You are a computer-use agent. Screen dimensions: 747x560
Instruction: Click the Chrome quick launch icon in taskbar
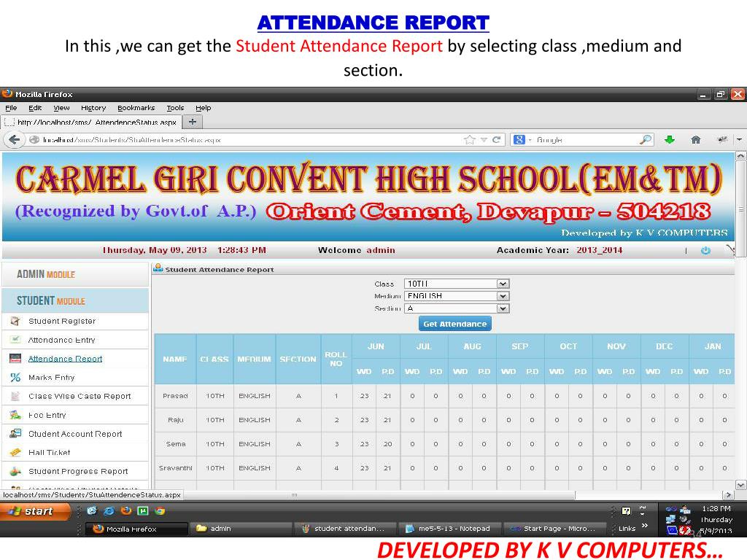tap(160, 510)
